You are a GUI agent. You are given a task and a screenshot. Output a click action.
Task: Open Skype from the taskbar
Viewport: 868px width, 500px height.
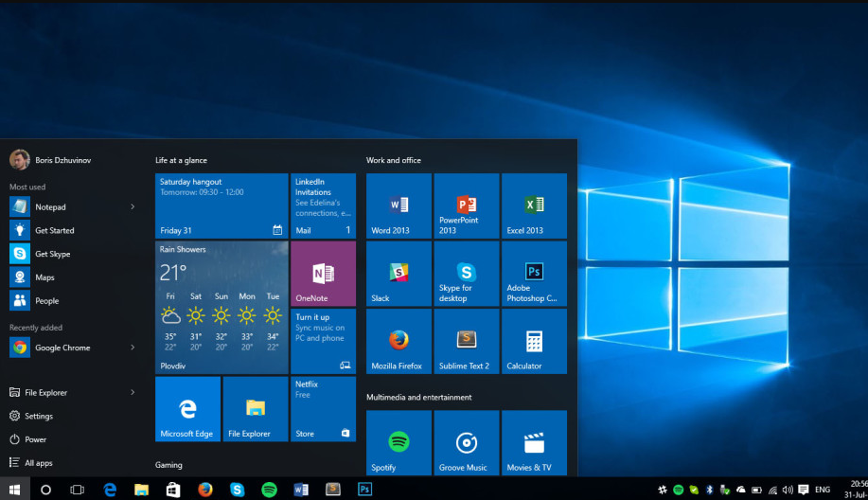(237, 490)
